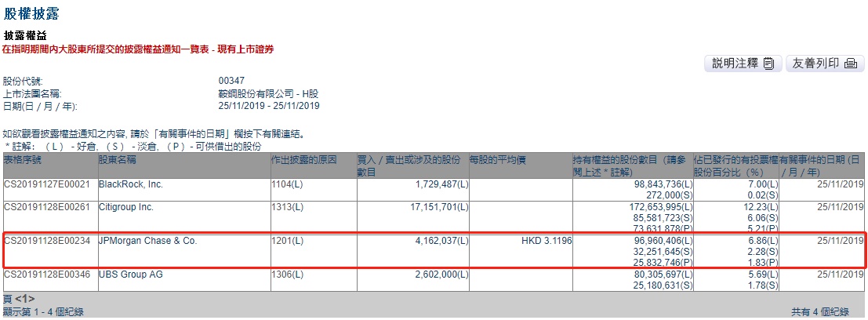Click stock code value 00347

click(231, 80)
